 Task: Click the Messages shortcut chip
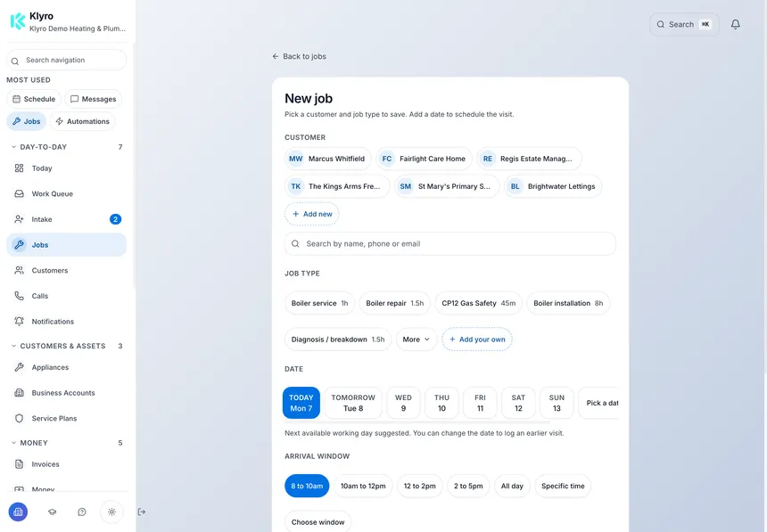tap(93, 99)
